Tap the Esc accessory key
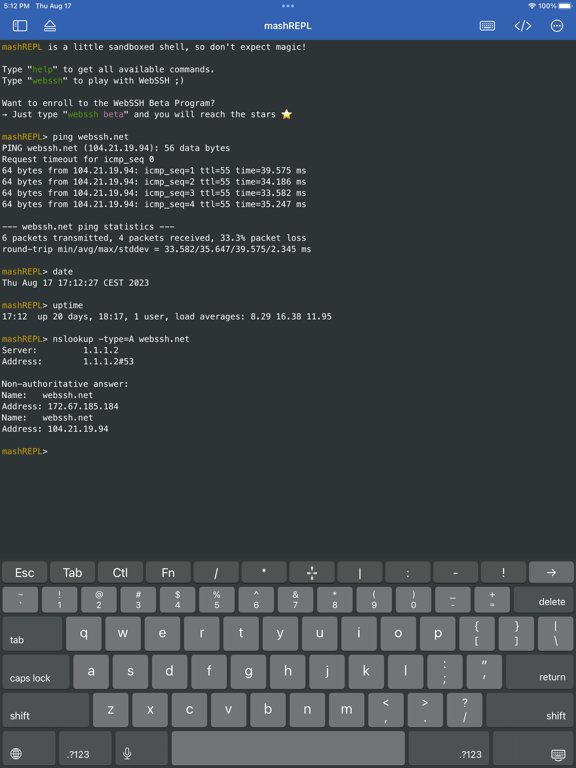 (x=24, y=572)
